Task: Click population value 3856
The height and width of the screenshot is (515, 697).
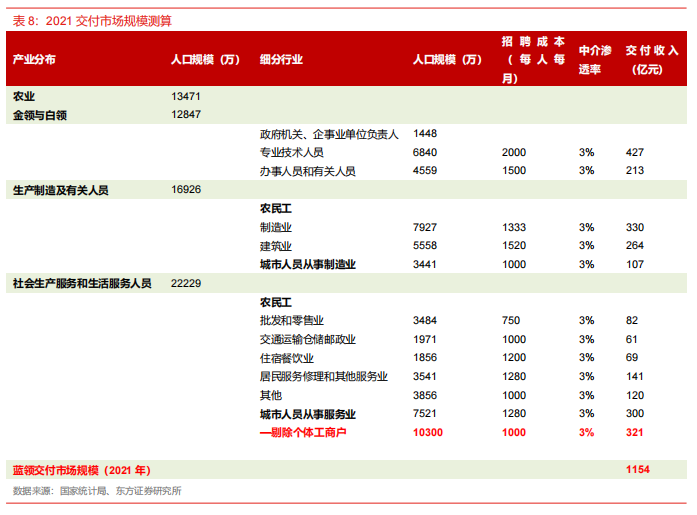Action: (x=425, y=395)
